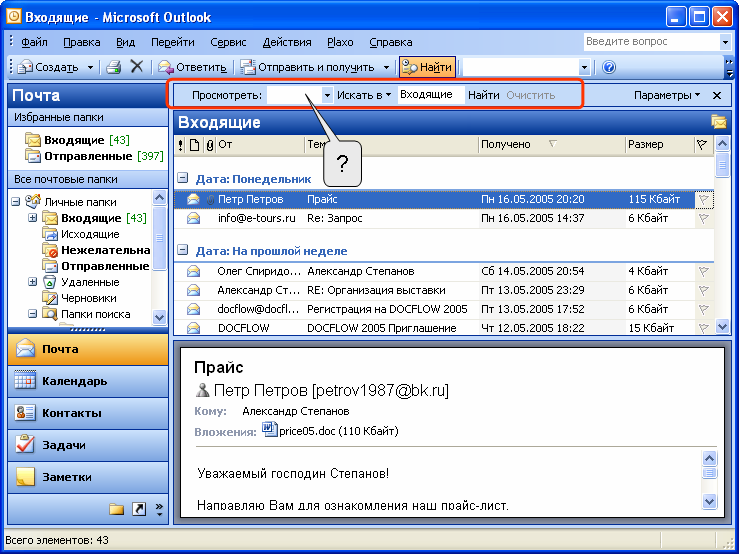Expand the Удаленные folder node

[33, 282]
